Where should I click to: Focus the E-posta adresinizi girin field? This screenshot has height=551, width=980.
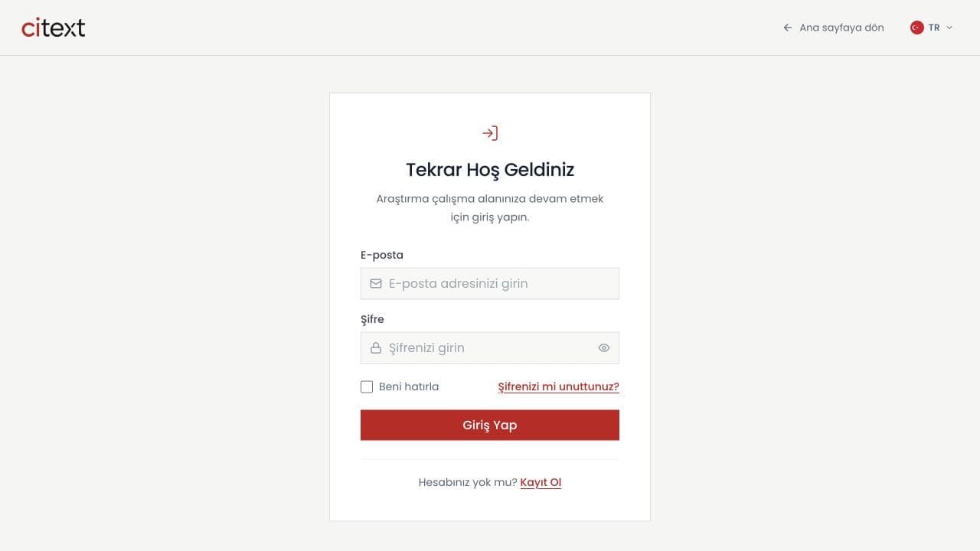pyautogui.click(x=490, y=283)
